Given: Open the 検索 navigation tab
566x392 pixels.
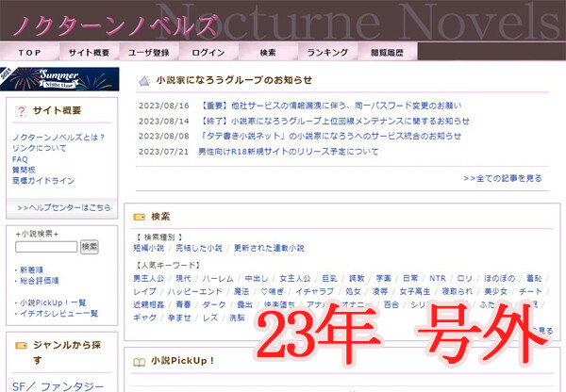Looking at the screenshot, I should (x=268, y=52).
